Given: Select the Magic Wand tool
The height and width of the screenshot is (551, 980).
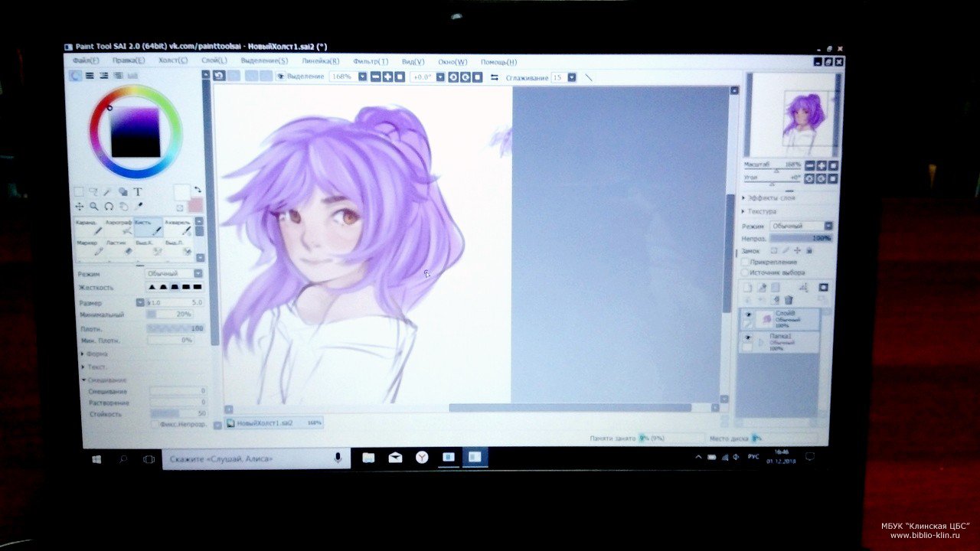Looking at the screenshot, I should (109, 192).
